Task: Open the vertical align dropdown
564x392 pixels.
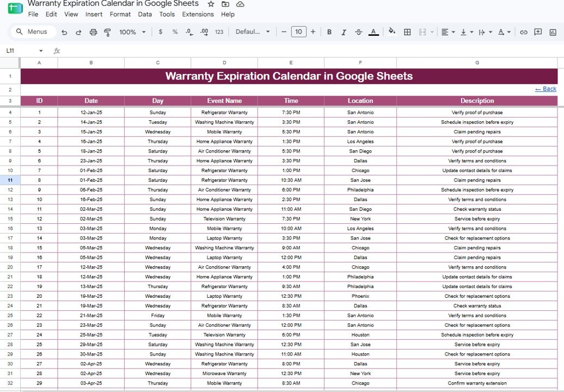Action: [x=467, y=32]
